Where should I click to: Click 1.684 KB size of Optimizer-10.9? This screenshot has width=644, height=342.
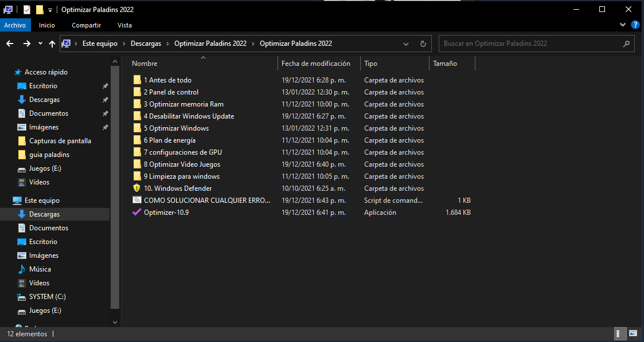458,213
